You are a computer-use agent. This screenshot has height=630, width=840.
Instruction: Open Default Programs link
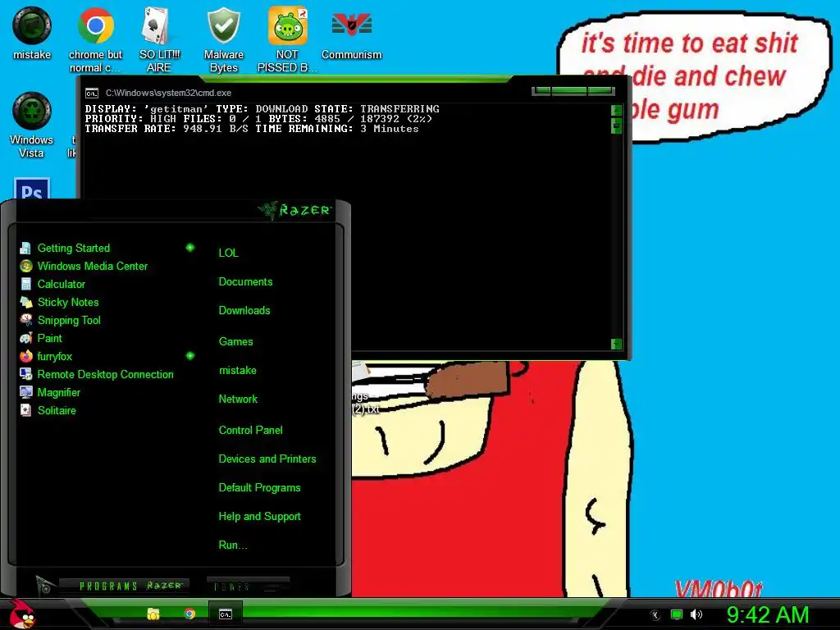point(259,488)
